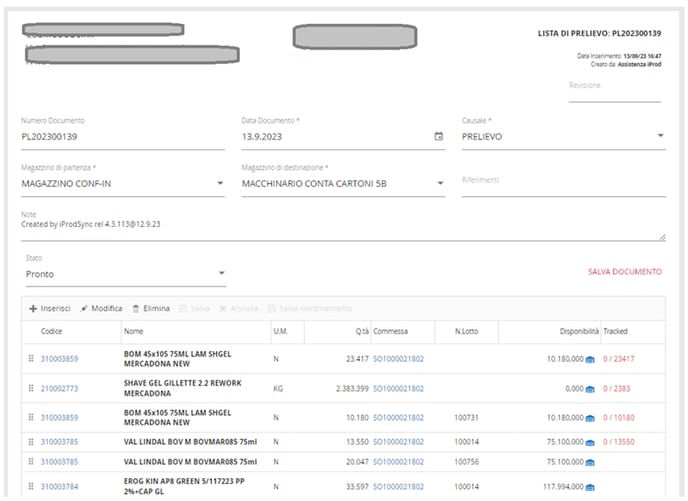Grab drag handle of row with quantity 23.417
The height and width of the screenshot is (501, 688).
coord(31,358)
